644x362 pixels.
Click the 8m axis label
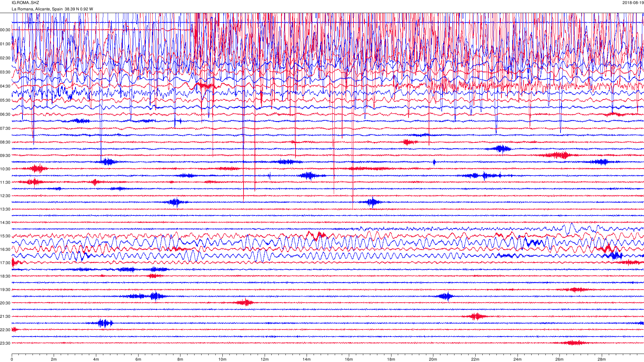(180, 359)
